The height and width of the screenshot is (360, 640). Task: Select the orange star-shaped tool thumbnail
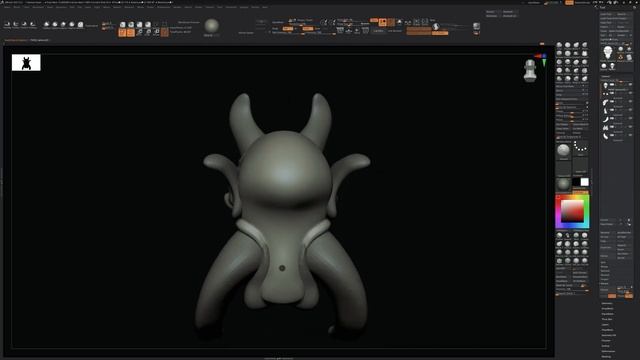coord(621,58)
